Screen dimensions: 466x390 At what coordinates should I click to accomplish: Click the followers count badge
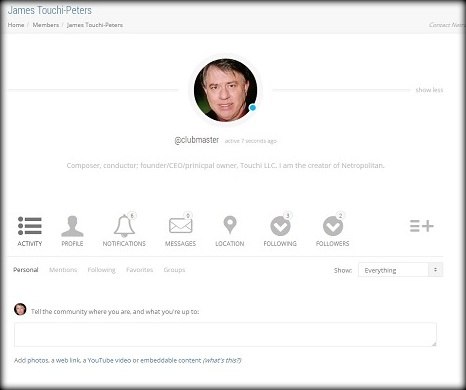tap(340, 216)
